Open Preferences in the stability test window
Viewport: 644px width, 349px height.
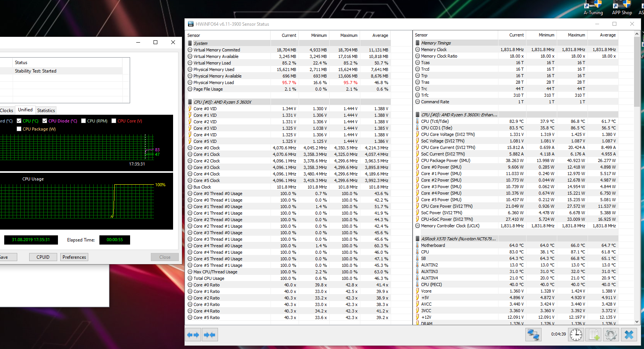tap(74, 257)
